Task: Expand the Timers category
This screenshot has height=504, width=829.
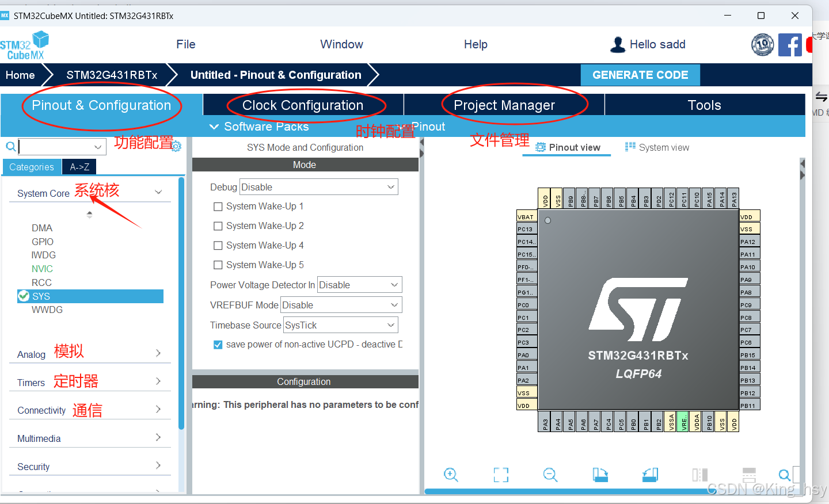Action: [x=158, y=381]
